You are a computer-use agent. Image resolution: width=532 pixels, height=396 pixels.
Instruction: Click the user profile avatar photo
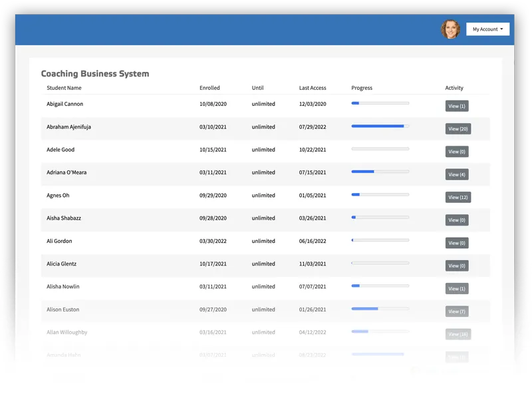point(450,29)
